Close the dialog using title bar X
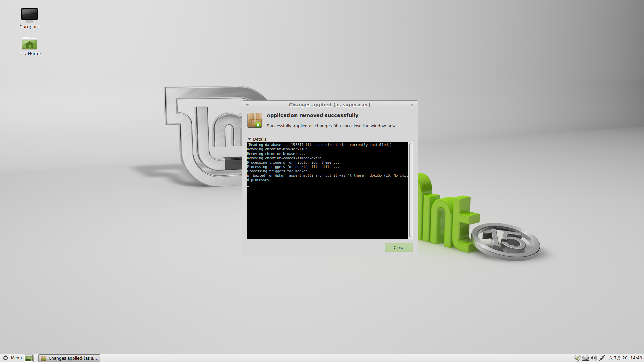The height and width of the screenshot is (362, 644). [412, 105]
